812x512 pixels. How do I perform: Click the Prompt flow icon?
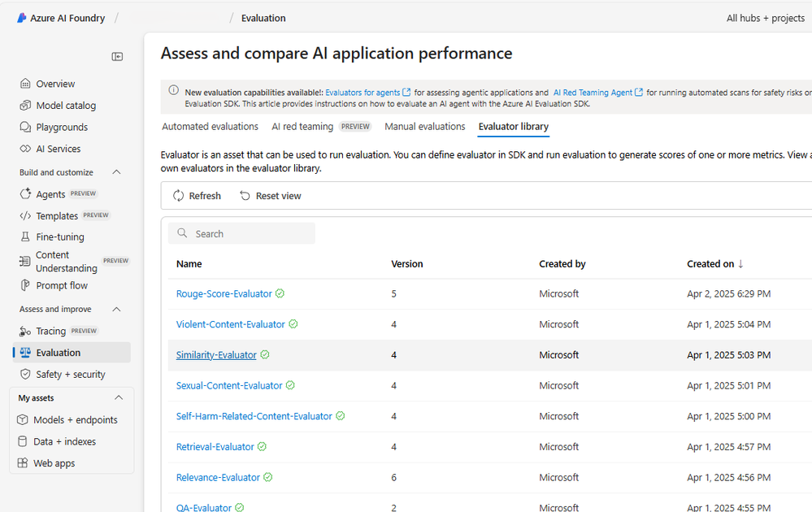point(25,285)
